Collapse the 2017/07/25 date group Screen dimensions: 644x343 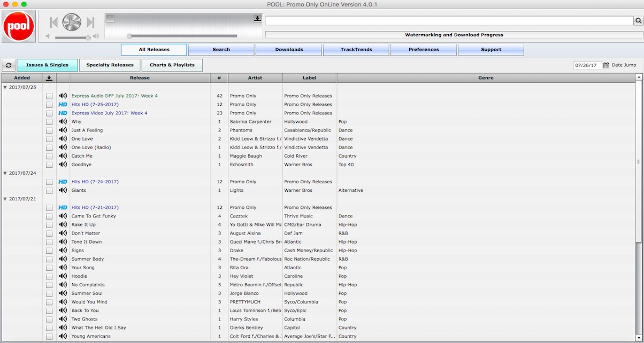[x=5, y=87]
